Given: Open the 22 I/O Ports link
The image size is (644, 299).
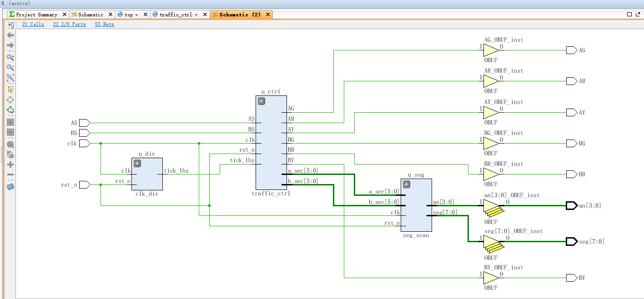Looking at the screenshot, I should pos(70,25).
